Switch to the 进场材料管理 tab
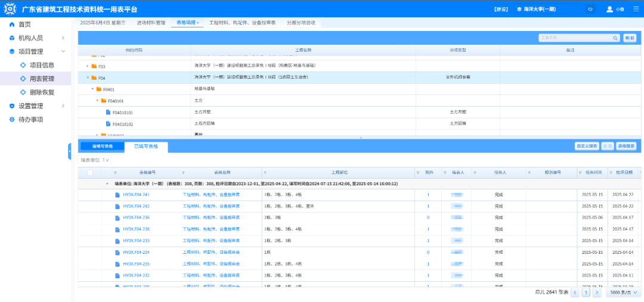 (151, 23)
